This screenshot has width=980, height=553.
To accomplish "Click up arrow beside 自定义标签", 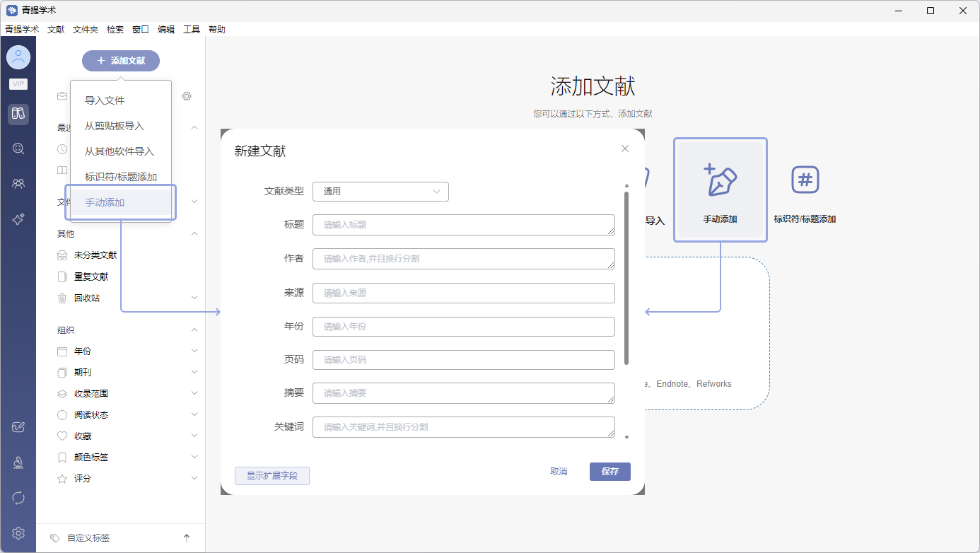I will (x=187, y=538).
